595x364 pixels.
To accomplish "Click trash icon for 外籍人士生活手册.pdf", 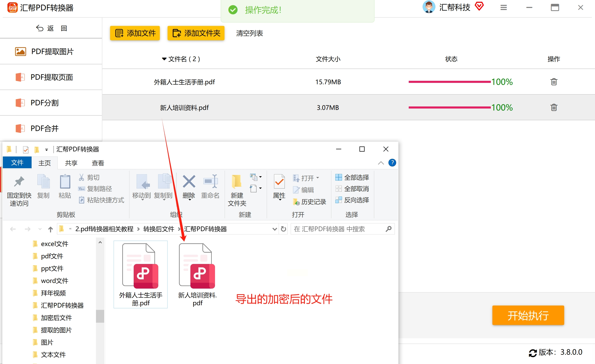I will [x=554, y=82].
